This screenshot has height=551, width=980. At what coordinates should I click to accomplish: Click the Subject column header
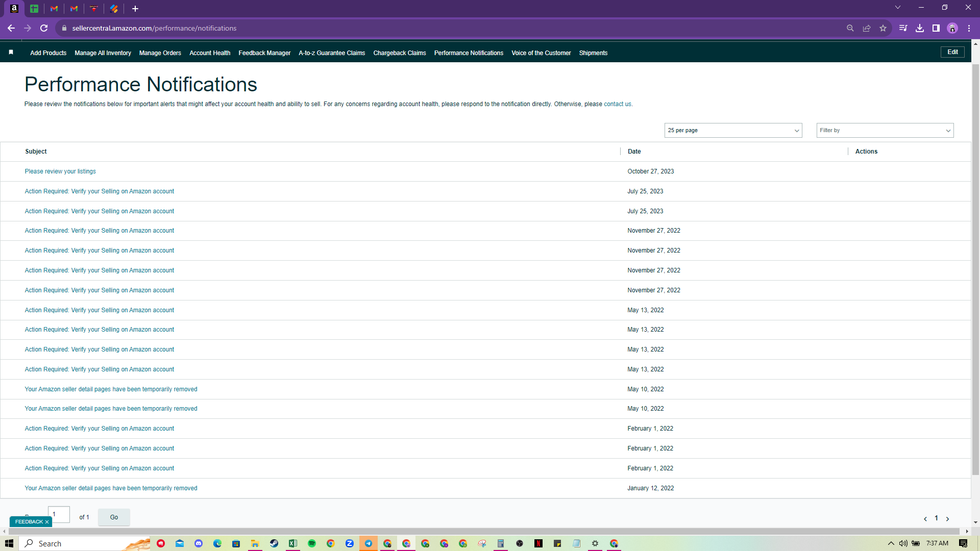(36, 152)
